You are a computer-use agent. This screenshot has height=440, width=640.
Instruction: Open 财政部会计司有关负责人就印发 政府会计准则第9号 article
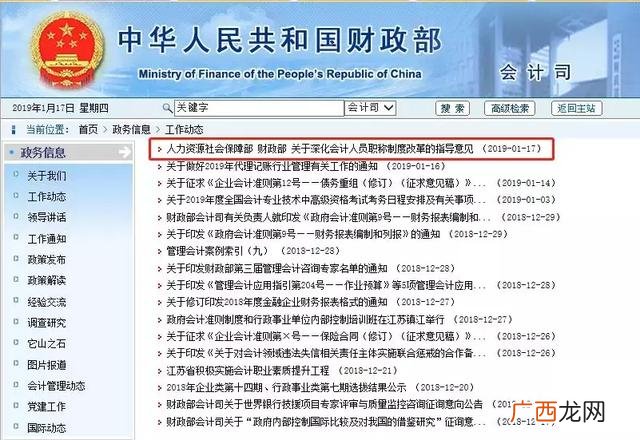(x=328, y=217)
